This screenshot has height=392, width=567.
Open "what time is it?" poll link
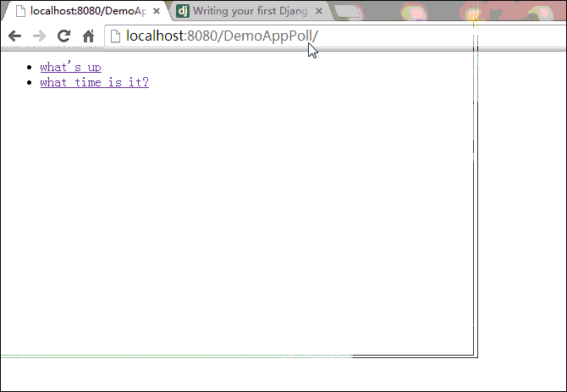pos(95,82)
